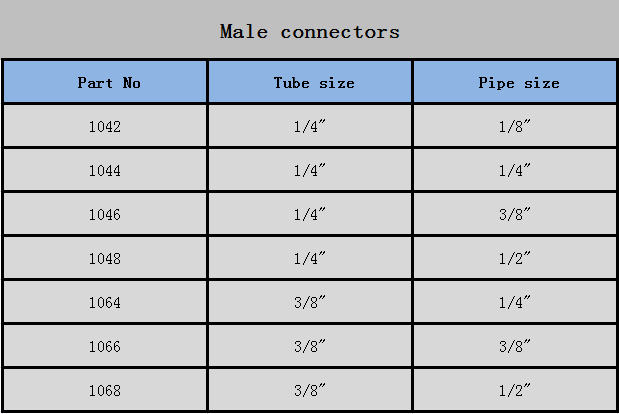Click the cell containing part 1046

click(105, 215)
